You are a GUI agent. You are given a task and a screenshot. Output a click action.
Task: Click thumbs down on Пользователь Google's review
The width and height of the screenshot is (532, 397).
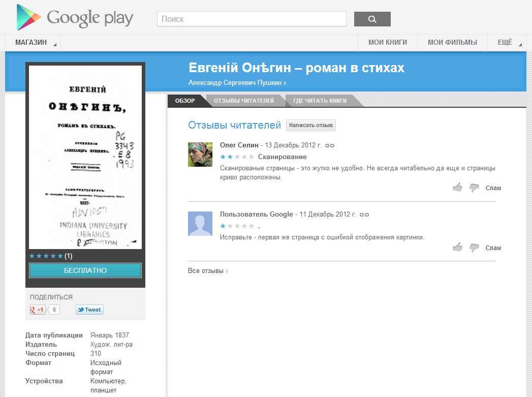click(x=474, y=248)
